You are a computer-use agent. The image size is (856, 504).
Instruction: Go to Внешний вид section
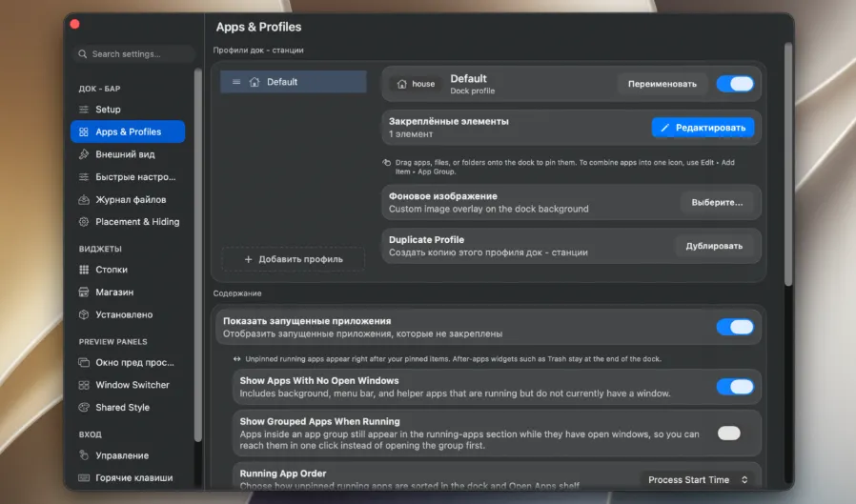point(128,154)
